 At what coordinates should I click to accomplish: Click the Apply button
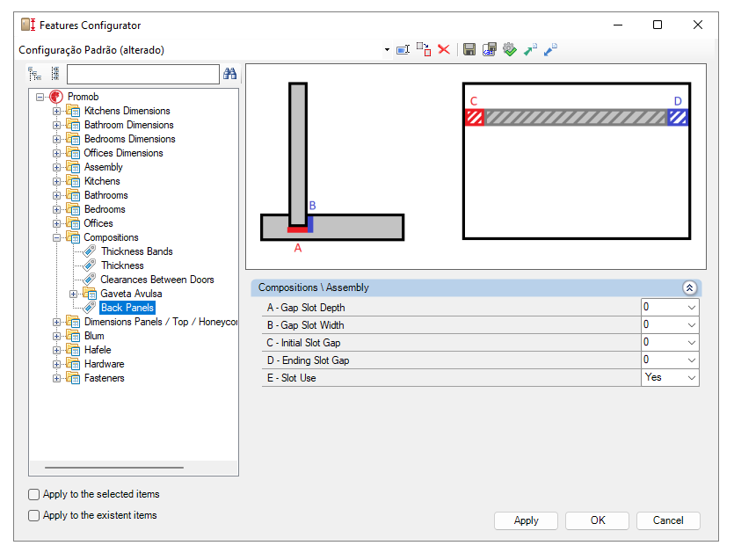pos(526,520)
